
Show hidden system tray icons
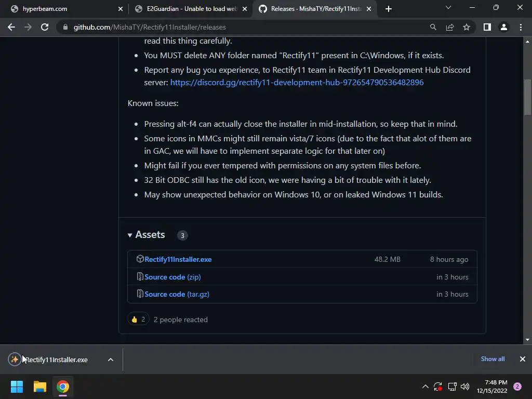click(x=425, y=387)
